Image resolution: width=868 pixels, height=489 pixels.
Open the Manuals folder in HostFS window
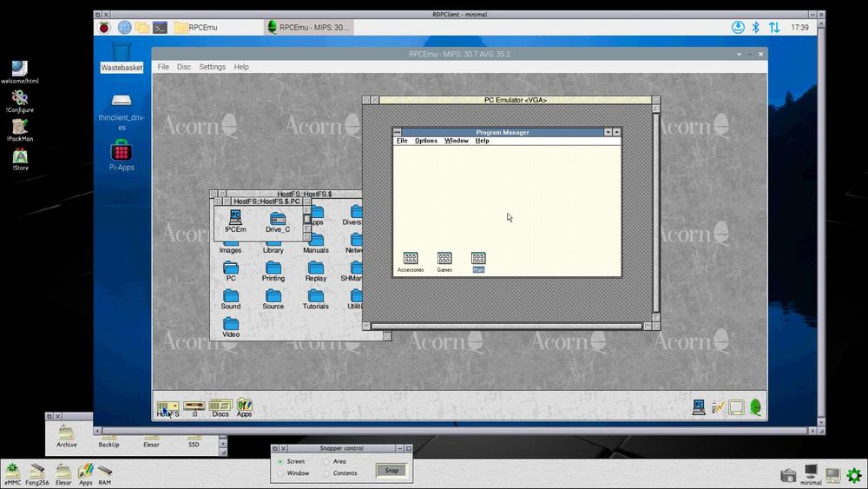[316, 243]
